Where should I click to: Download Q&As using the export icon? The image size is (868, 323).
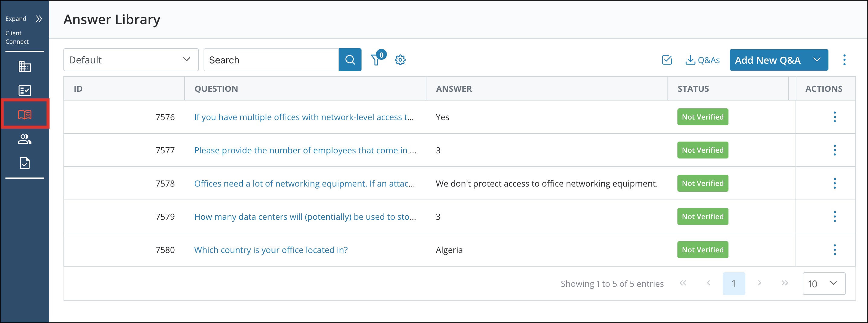pyautogui.click(x=703, y=60)
